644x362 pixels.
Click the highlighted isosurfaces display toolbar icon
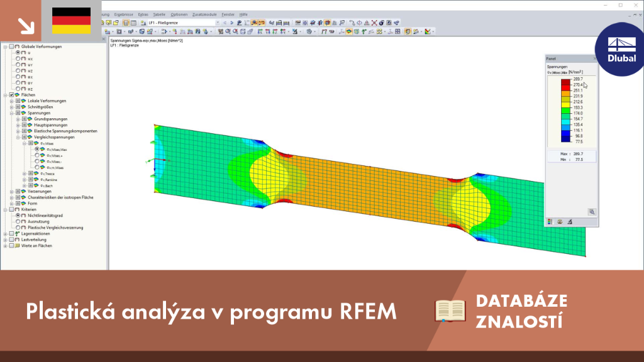348,31
